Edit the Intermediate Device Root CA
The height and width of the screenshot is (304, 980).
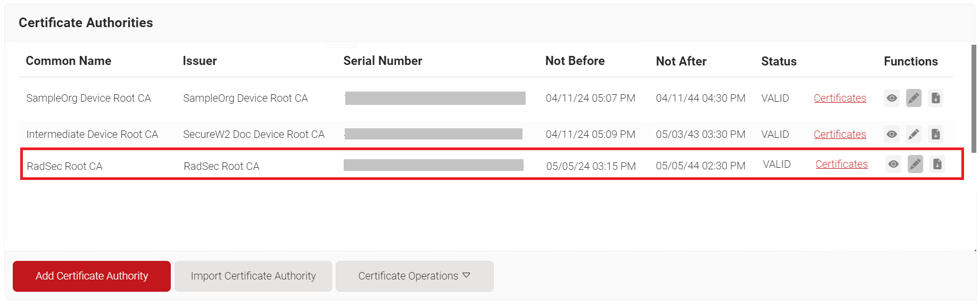pos(913,134)
